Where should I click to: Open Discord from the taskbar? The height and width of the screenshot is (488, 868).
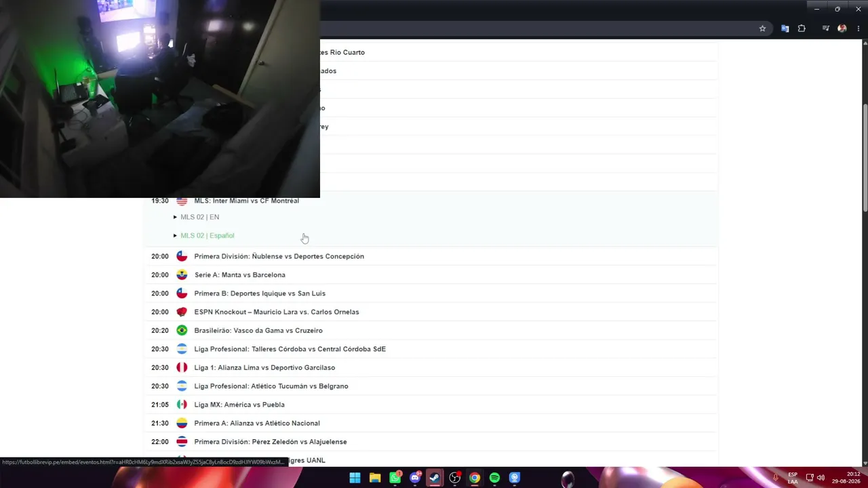(x=415, y=478)
